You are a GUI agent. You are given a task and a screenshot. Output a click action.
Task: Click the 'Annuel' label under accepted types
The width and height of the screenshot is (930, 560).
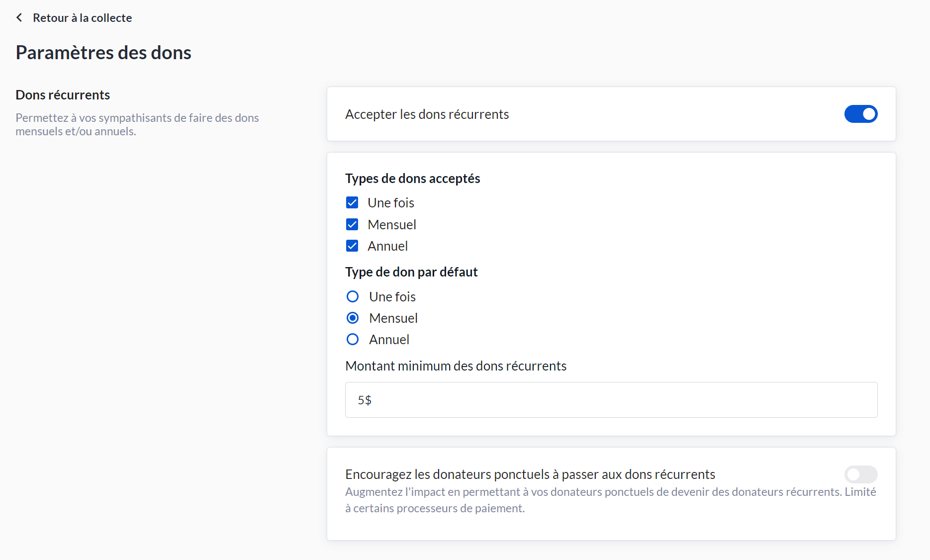(x=387, y=246)
